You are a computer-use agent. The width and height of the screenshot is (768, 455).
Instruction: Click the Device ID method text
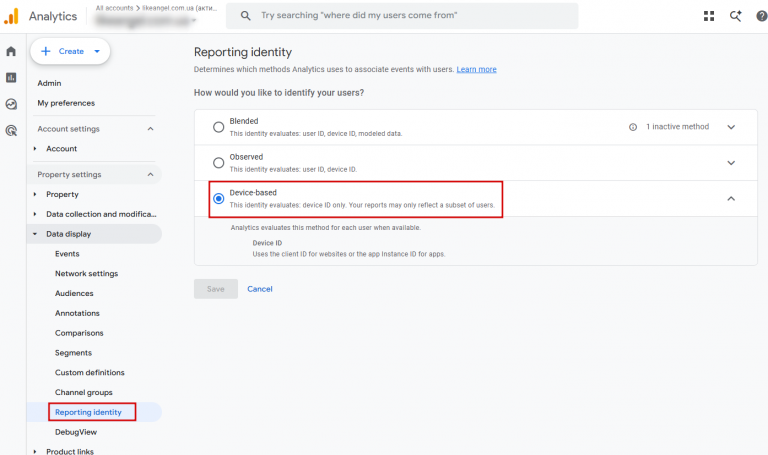click(x=267, y=243)
